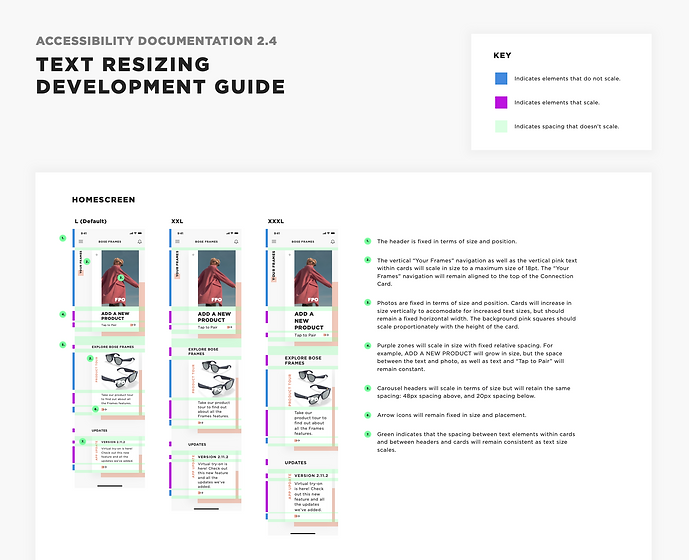
Task: Select the vertical Your Frames tab in L mockup
Action: pyautogui.click(x=81, y=262)
